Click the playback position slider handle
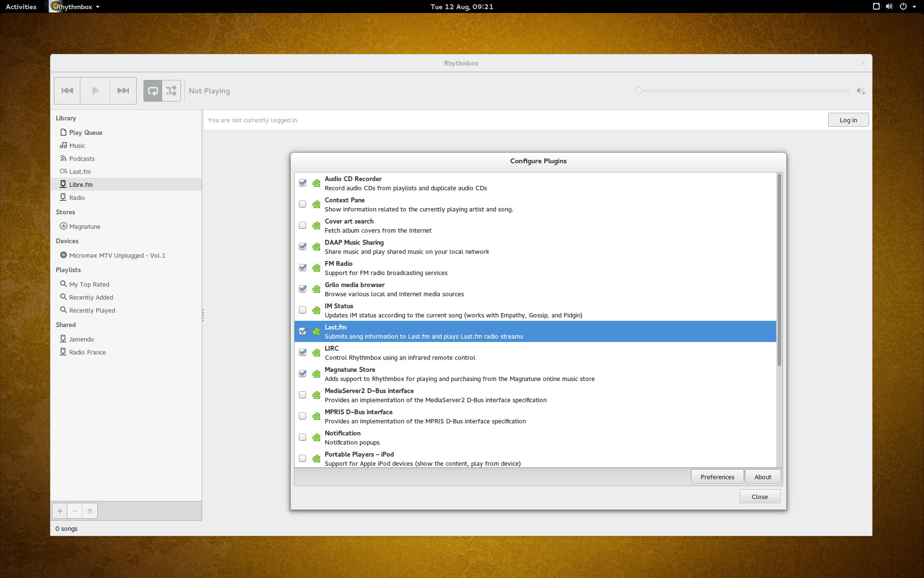Image resolution: width=924 pixels, height=578 pixels. [x=639, y=91]
